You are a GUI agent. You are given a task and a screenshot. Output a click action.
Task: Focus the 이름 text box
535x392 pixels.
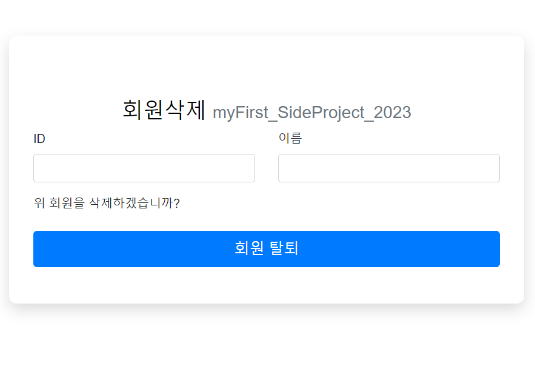tap(389, 168)
